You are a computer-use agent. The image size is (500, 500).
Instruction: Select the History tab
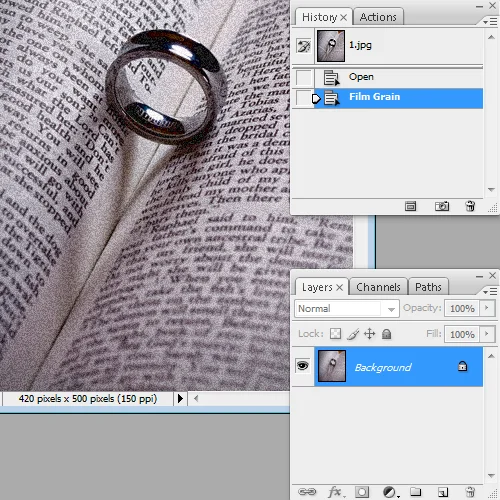click(x=319, y=17)
